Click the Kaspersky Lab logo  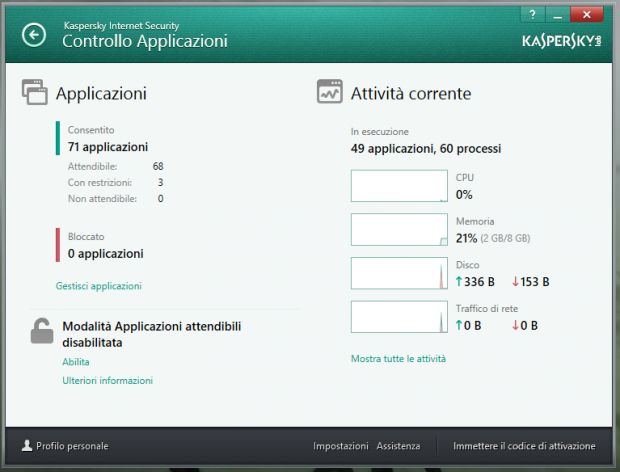point(561,41)
